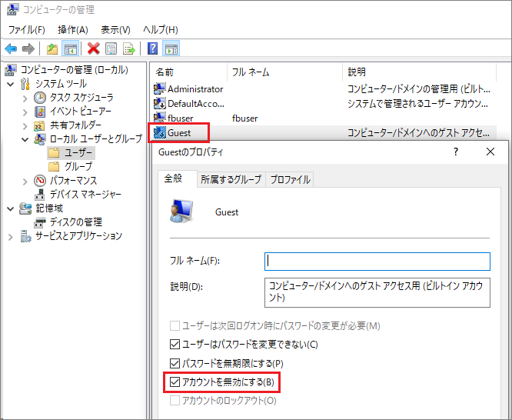Select グループ folder in the tree
Image resolution: width=512 pixels, height=420 pixels.
point(78,167)
